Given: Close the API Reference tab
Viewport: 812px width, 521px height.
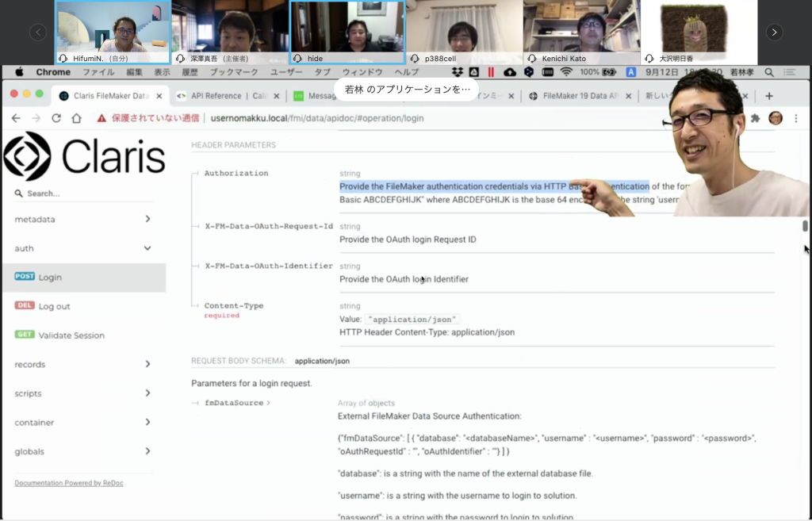Looking at the screenshot, I should click(x=277, y=96).
